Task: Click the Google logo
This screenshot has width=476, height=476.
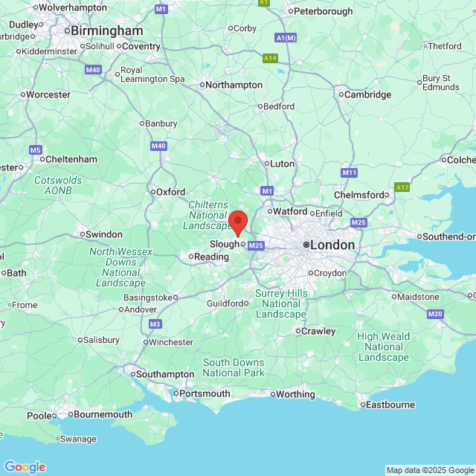Action: [25, 467]
